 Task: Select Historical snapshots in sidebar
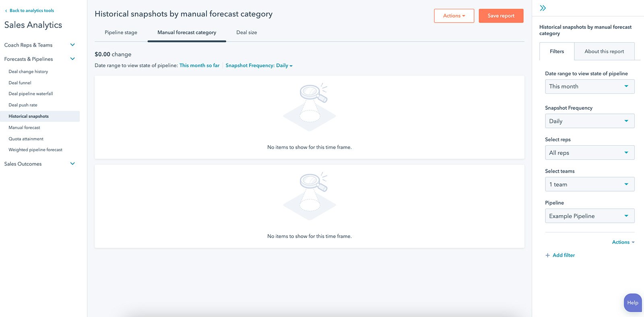click(x=40, y=116)
